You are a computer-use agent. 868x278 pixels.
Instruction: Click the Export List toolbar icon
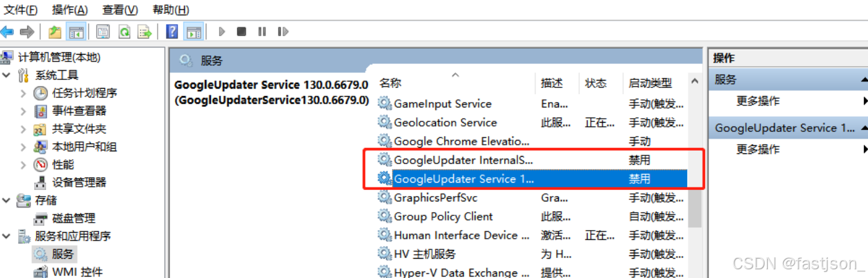pos(144,31)
